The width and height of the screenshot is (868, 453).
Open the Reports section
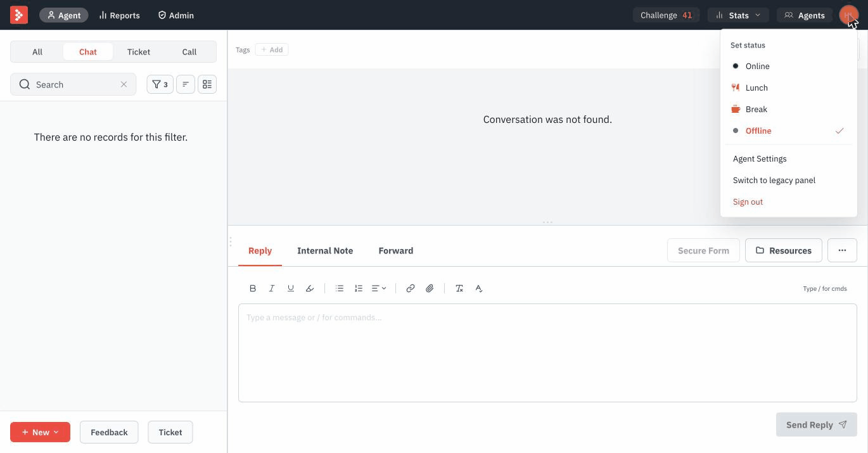[x=119, y=15]
